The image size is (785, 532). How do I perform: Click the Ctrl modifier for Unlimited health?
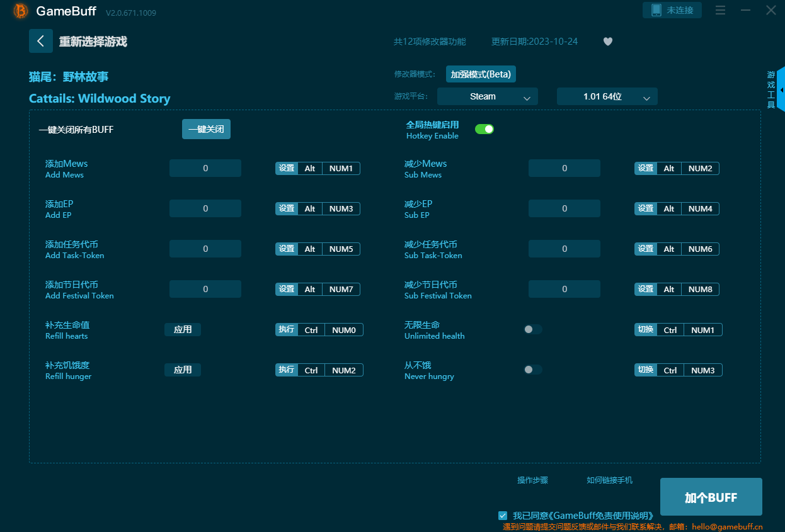[670, 329]
